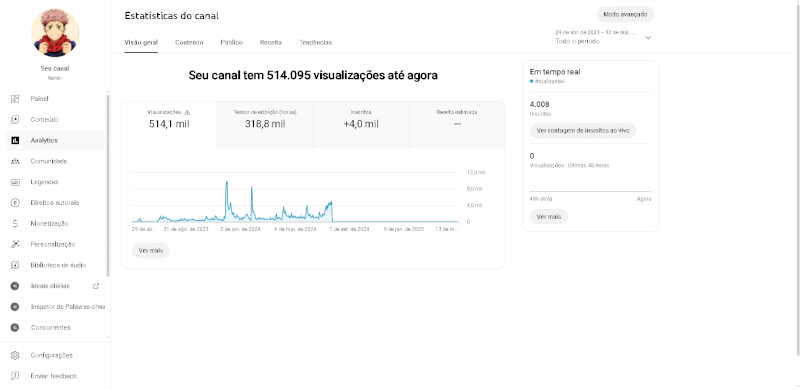Click the 12,0 mil y-axis label

click(476, 173)
